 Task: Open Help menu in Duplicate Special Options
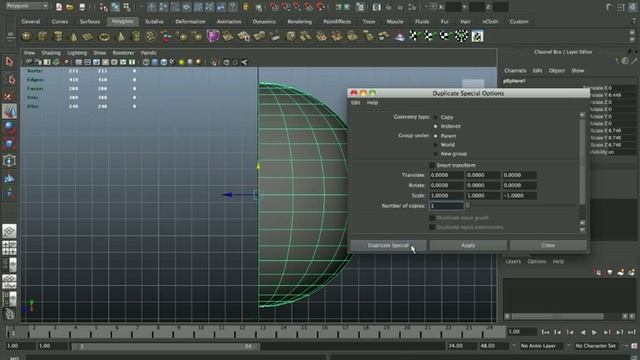pos(372,103)
